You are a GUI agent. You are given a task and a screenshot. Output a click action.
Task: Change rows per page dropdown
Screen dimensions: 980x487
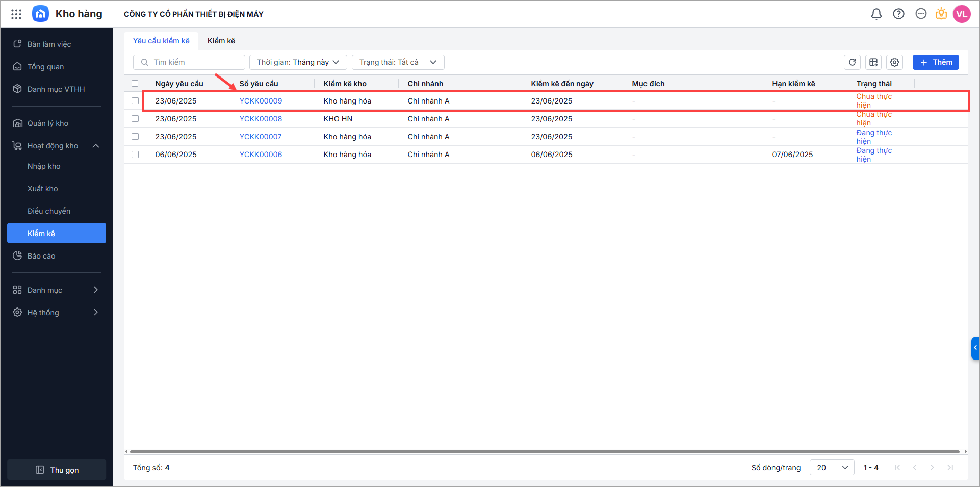coord(832,468)
